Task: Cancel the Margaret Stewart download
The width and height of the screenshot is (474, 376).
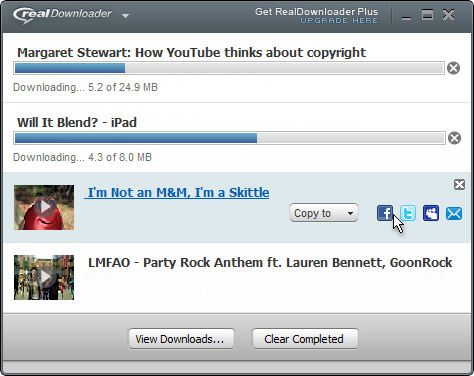Action: pyautogui.click(x=453, y=68)
